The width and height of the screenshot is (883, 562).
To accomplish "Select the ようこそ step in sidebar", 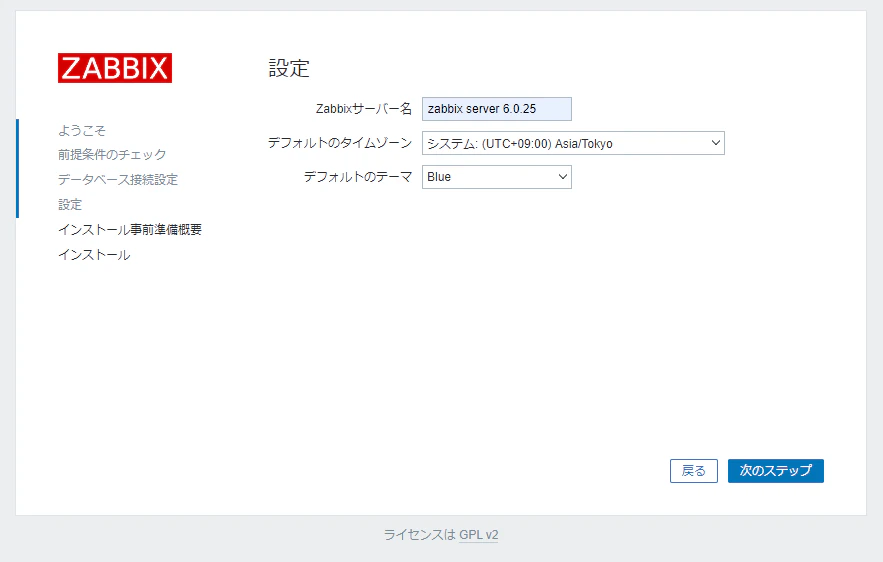I will pos(82,131).
